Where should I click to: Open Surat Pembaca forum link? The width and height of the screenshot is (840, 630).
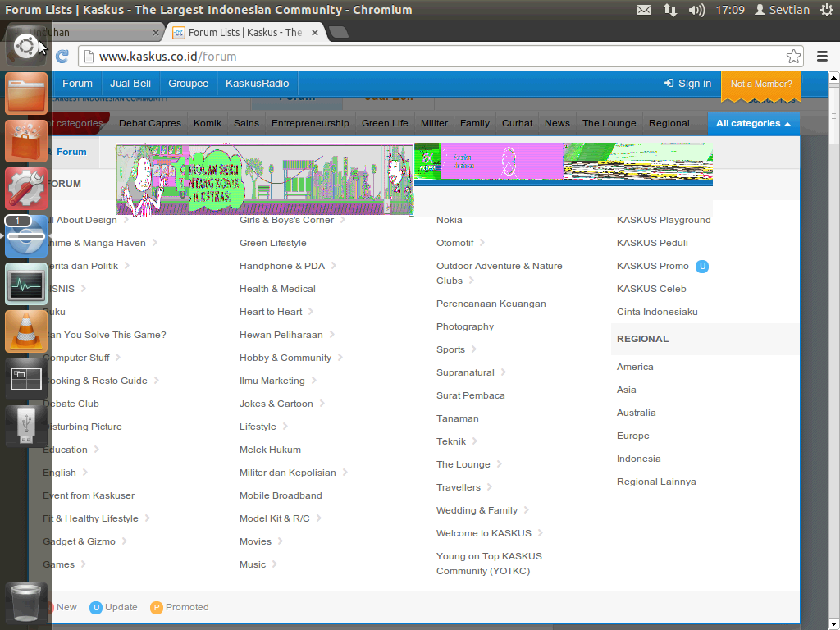(x=470, y=395)
